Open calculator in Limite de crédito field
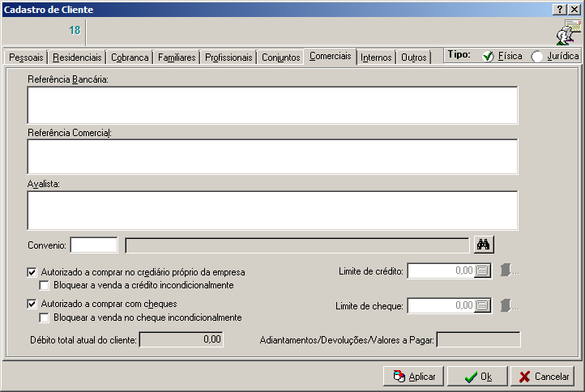Screen dimensions: 585x392 [483, 271]
